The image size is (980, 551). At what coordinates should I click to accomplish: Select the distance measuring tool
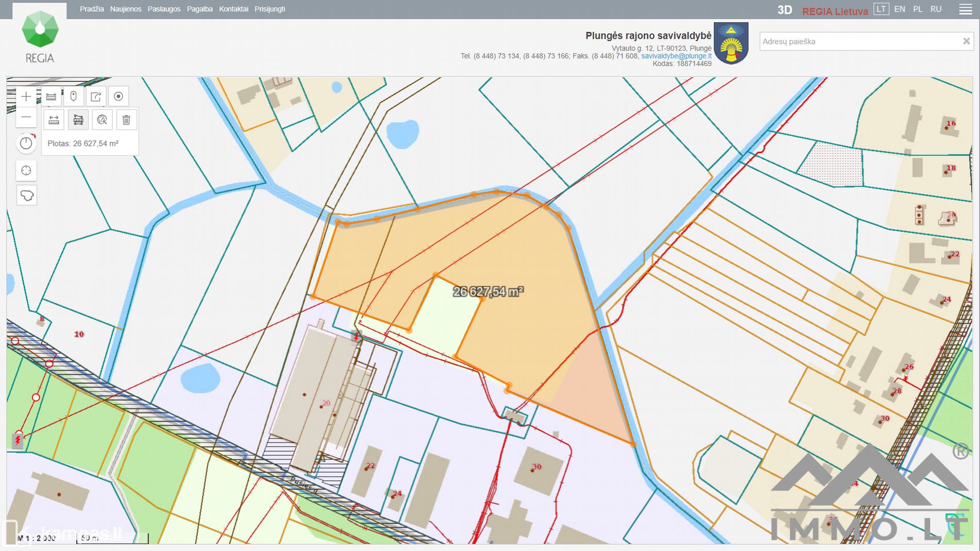click(x=54, y=120)
